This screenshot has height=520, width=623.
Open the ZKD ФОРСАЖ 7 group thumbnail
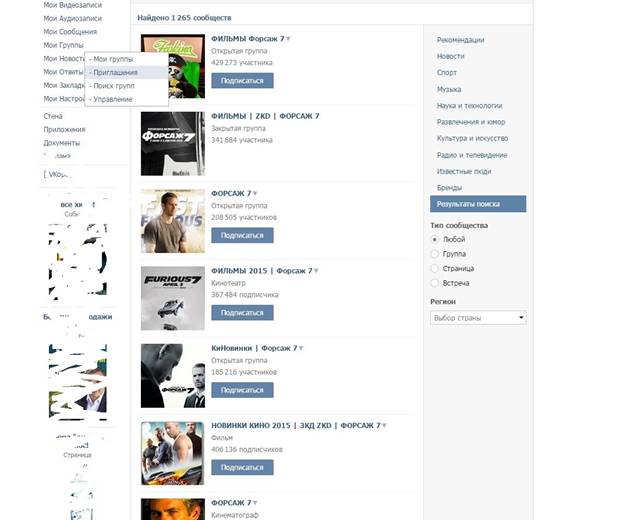173,144
